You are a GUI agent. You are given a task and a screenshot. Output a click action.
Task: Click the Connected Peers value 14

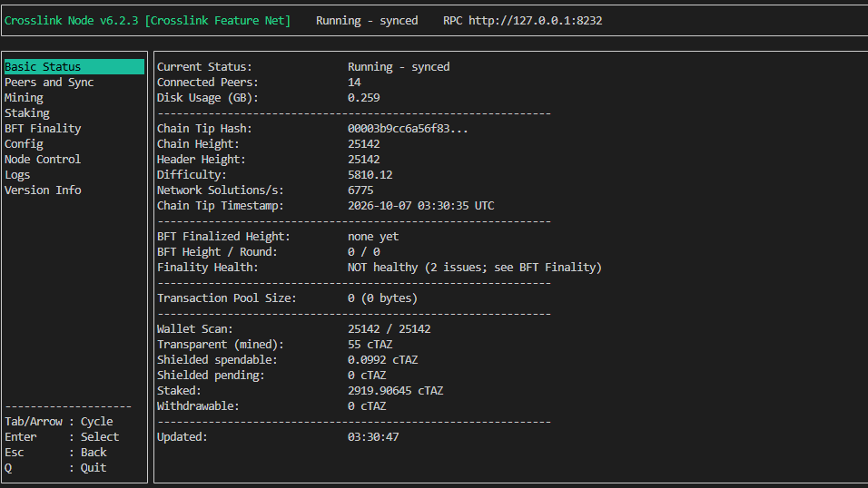pyautogui.click(x=354, y=82)
